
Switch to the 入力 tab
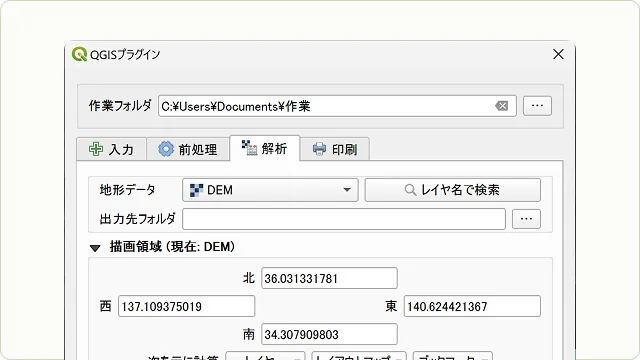click(111, 149)
